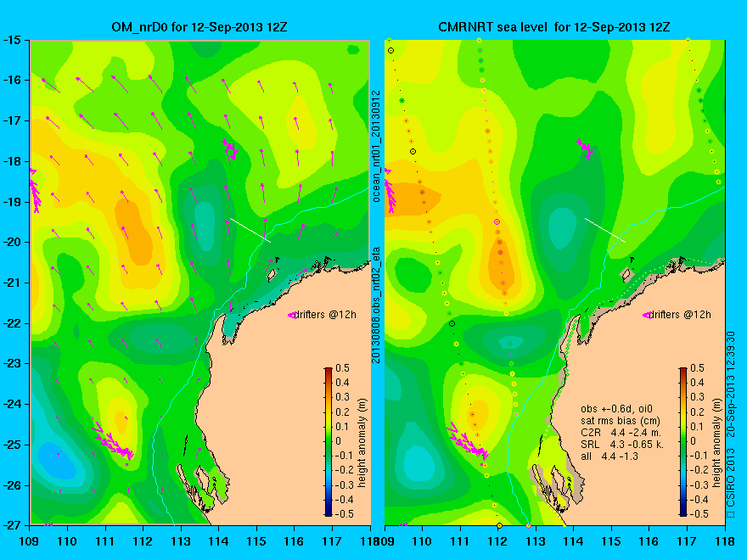Image resolution: width=747 pixels, height=560 pixels.
Task: Click latitude tick label -21
Action: pyautogui.click(x=11, y=283)
